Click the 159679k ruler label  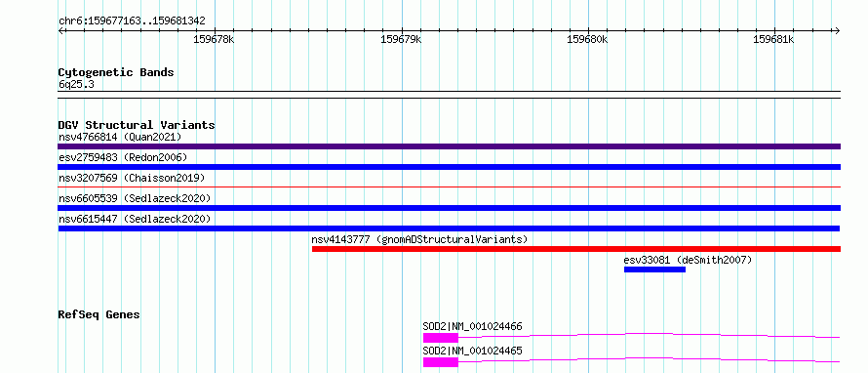click(x=402, y=39)
